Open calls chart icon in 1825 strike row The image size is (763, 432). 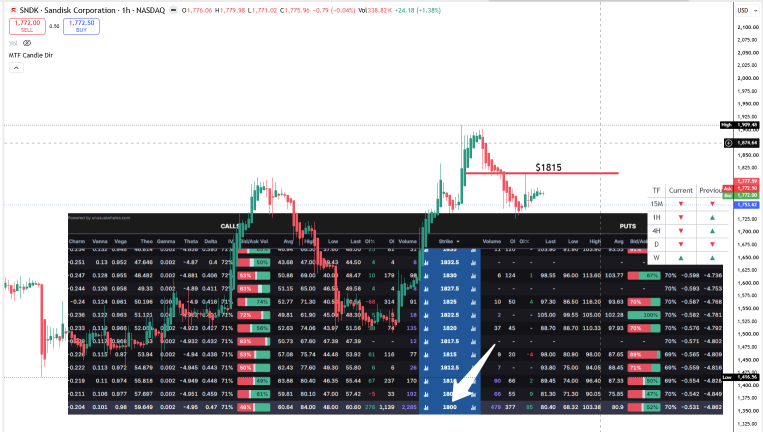pyautogui.click(x=426, y=302)
